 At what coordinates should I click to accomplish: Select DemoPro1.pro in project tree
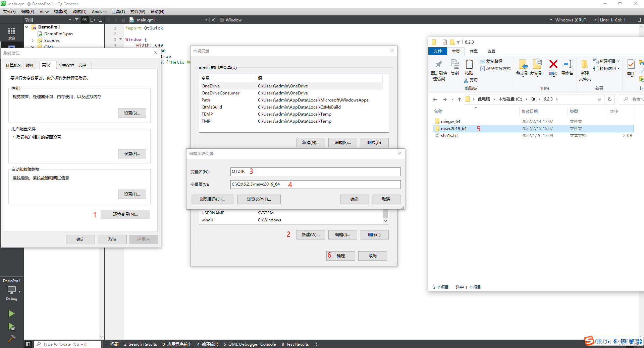[x=58, y=34]
